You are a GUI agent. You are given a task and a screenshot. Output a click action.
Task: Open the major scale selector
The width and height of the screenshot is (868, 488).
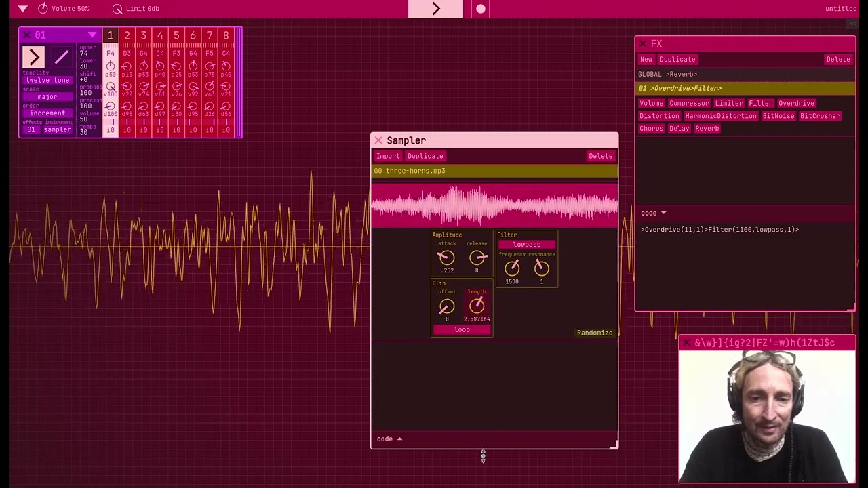tap(47, 97)
